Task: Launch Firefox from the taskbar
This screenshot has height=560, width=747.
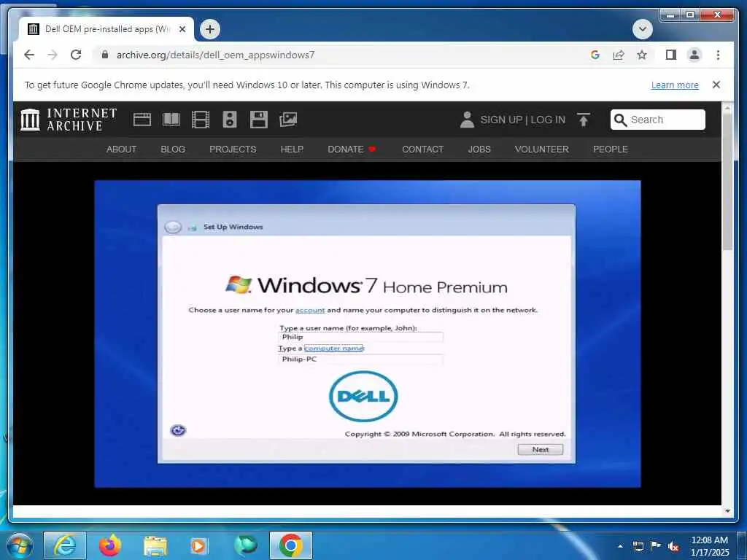Action: point(109,545)
